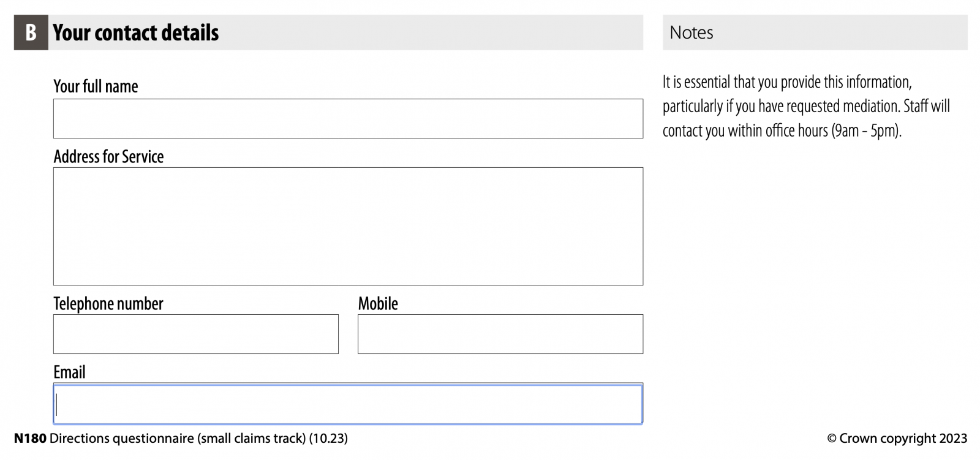Image resolution: width=980 pixels, height=460 pixels.
Task: Click the 'requested mediation' notes line
Action: click(x=806, y=107)
